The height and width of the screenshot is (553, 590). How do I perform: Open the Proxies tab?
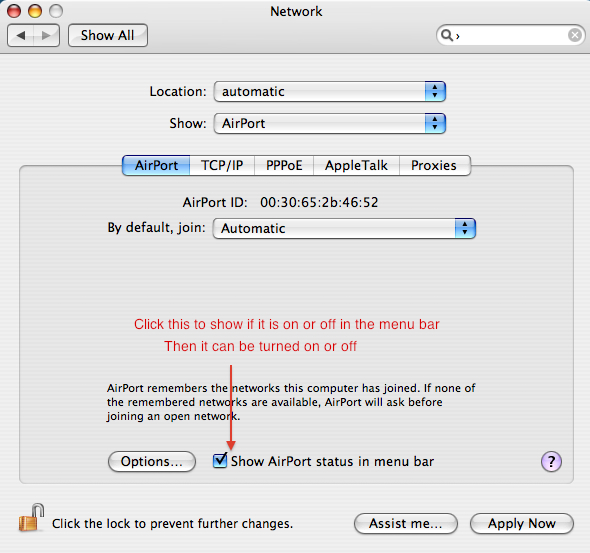pos(434,166)
